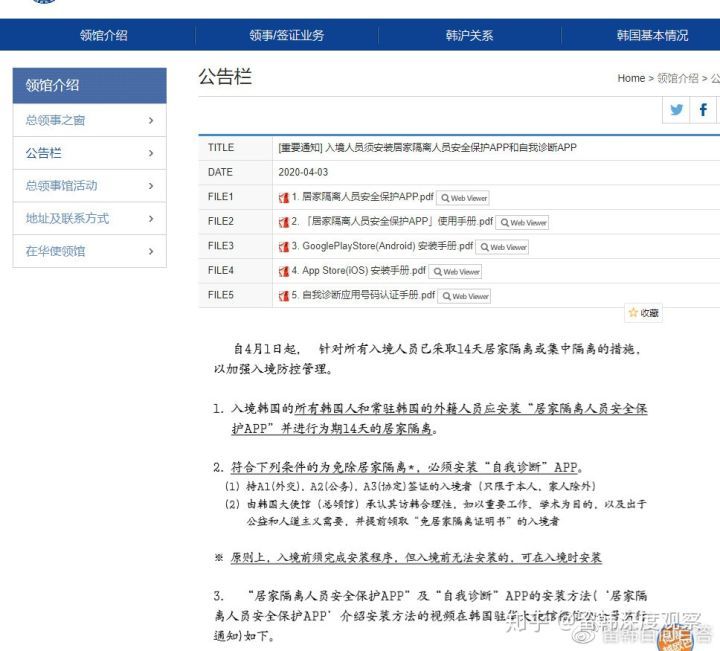Click PDF icon for FILE4 App Store manual

(284, 271)
